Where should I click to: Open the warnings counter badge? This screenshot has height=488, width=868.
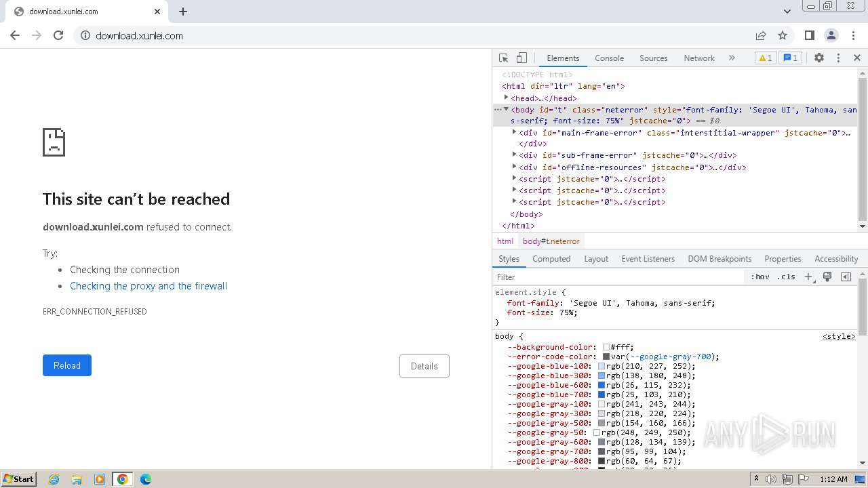click(x=765, y=58)
